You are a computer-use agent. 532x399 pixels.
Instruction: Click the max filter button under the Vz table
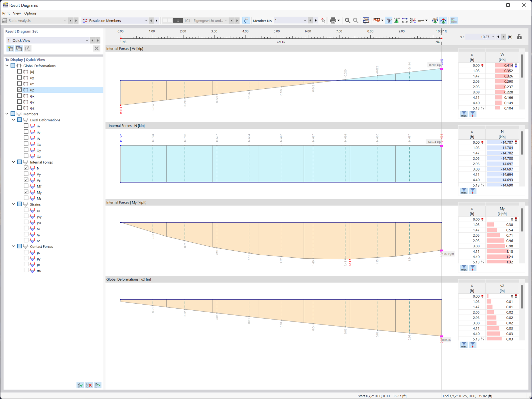[464, 114]
